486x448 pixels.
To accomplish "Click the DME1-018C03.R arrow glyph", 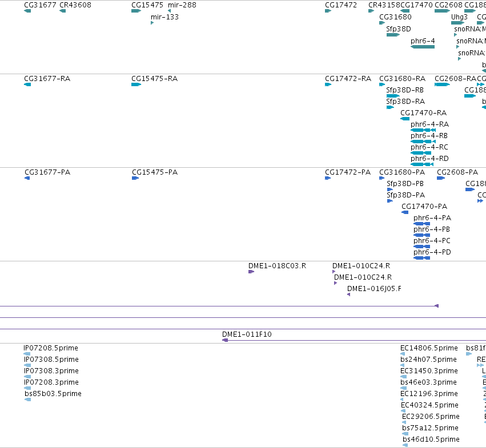I will click(x=251, y=272).
